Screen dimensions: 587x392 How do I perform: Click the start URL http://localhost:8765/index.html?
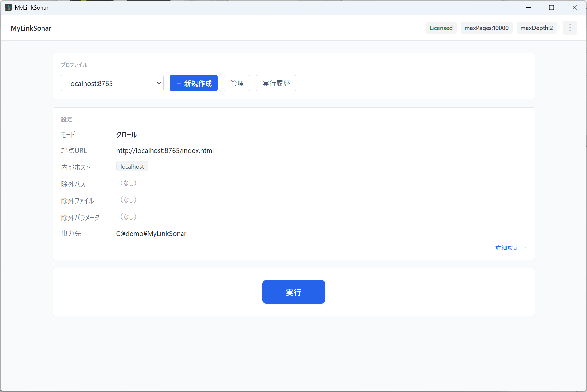(x=165, y=151)
